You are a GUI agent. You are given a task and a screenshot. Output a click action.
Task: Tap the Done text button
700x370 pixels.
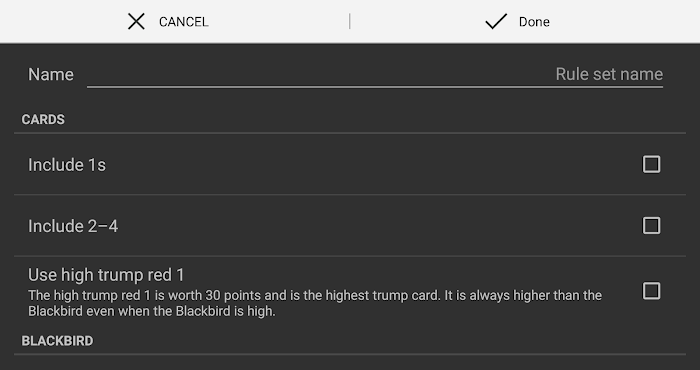click(534, 22)
